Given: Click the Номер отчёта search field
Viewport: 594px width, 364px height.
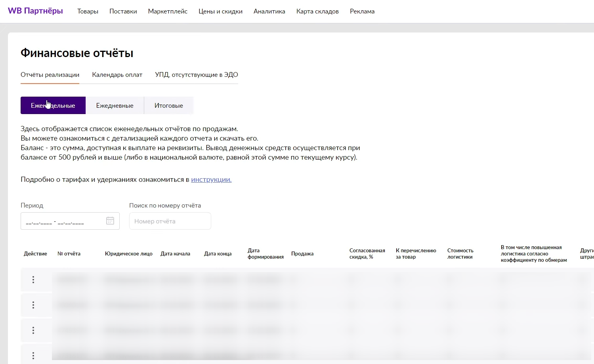Looking at the screenshot, I should point(170,221).
